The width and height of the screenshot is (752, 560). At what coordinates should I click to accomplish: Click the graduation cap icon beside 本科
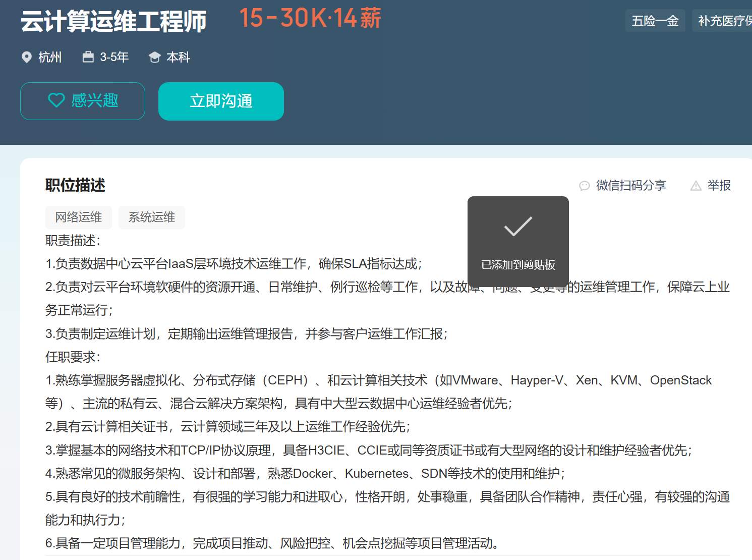(x=155, y=57)
